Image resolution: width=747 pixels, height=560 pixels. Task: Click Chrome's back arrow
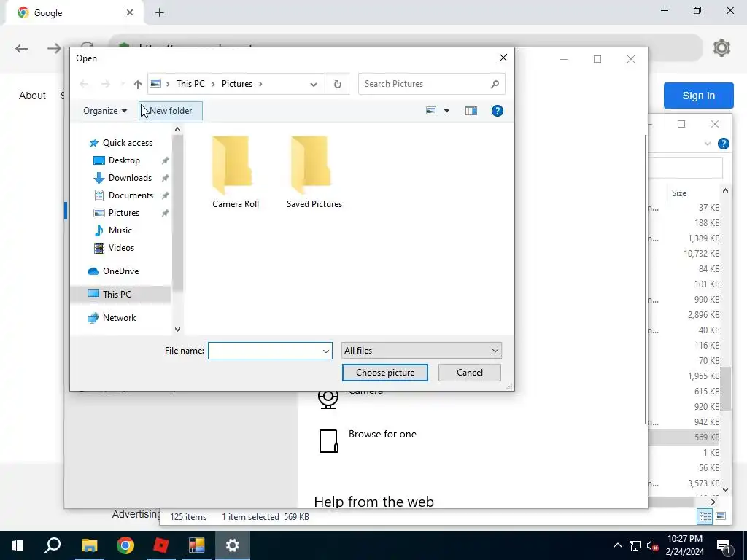click(21, 49)
